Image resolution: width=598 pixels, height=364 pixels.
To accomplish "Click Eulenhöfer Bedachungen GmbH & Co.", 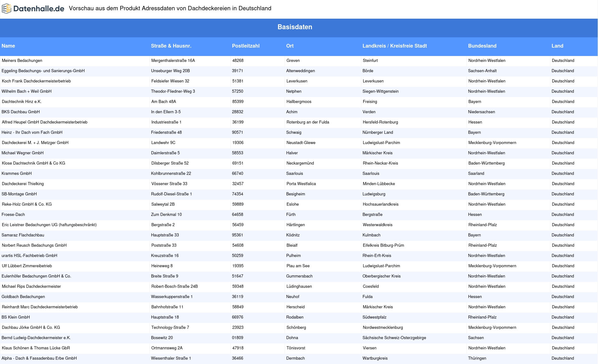I will pyautogui.click(x=36, y=276).
